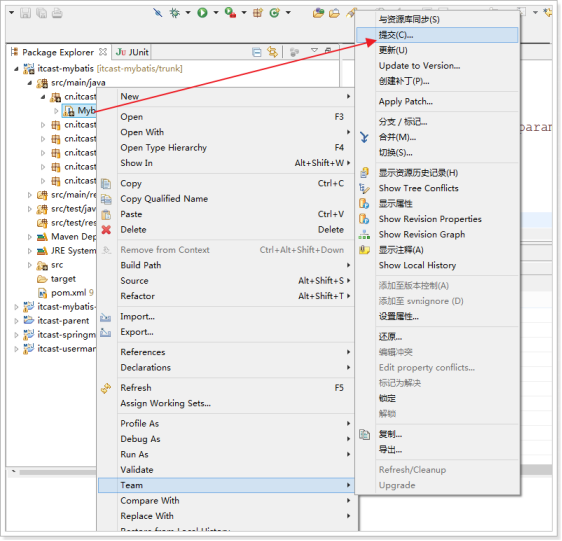Click the Collapse All icon in Package Explorer
The image size is (562, 541).
(x=257, y=52)
